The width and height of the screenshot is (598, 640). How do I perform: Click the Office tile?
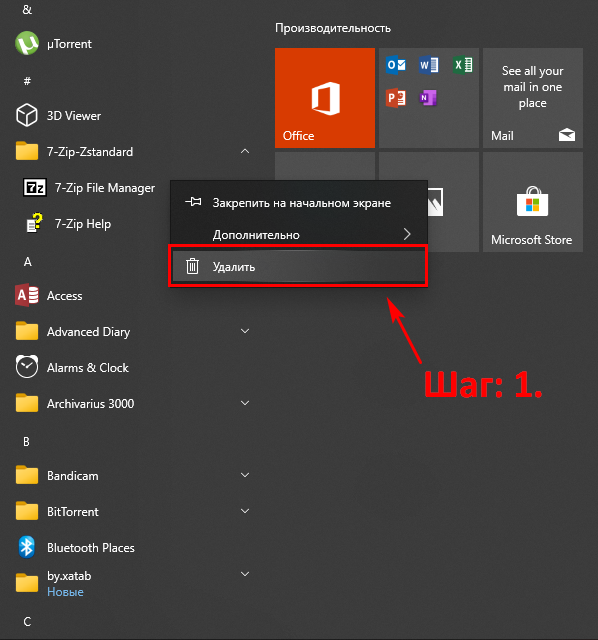[x=325, y=98]
